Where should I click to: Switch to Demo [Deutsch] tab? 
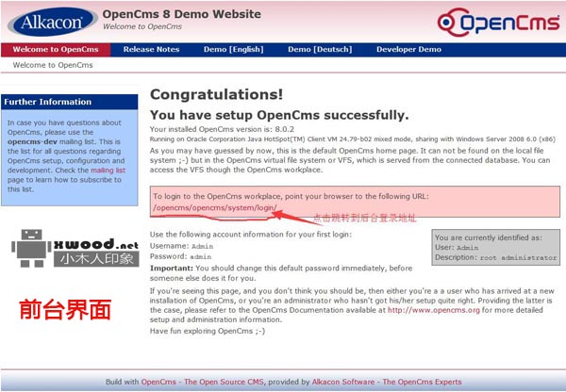click(320, 49)
